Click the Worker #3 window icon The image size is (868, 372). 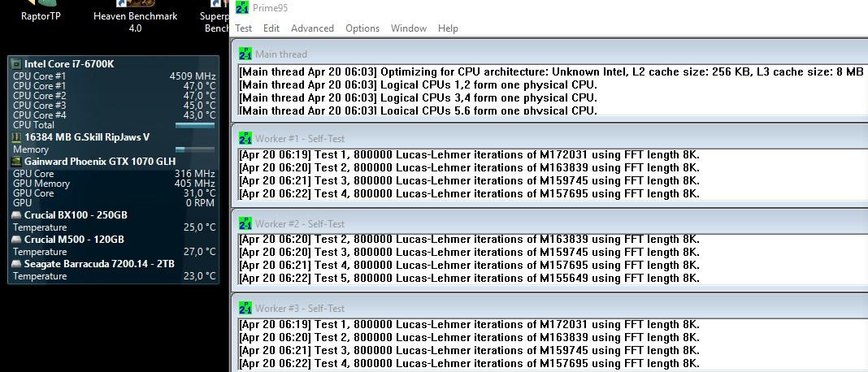tap(245, 309)
